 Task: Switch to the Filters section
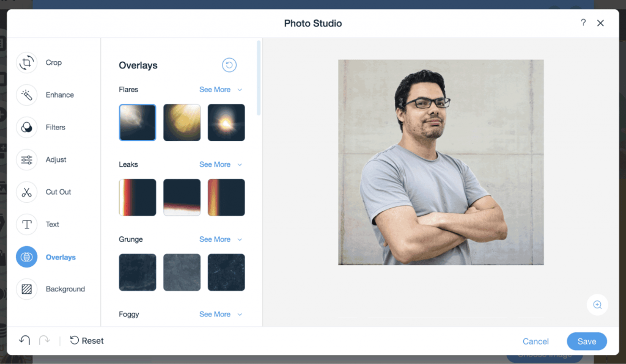pos(56,127)
